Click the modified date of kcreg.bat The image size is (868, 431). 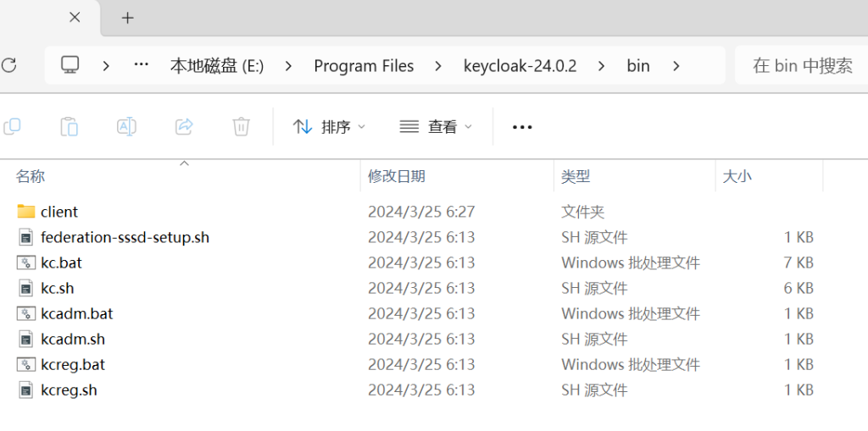(422, 365)
